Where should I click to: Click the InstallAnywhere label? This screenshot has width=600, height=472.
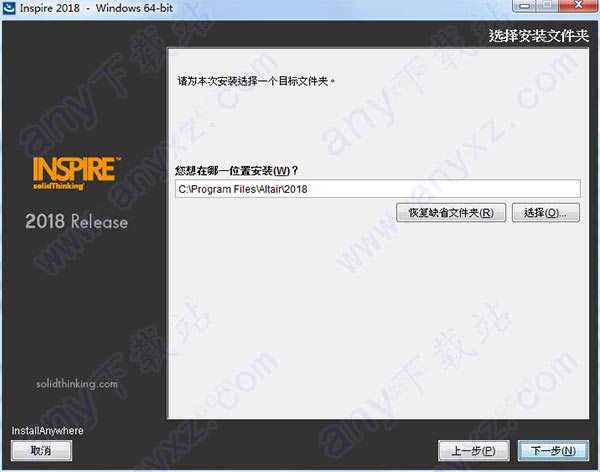(47, 431)
